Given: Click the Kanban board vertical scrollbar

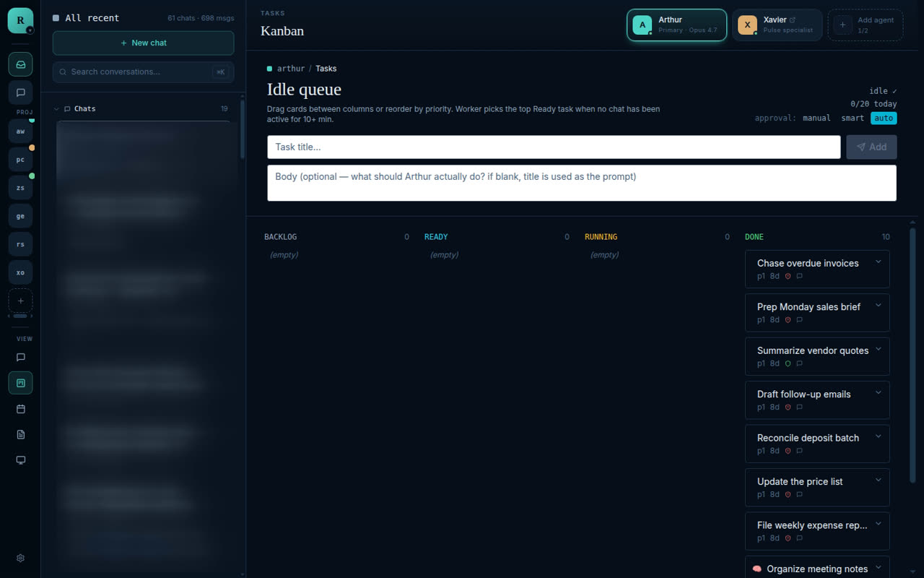Looking at the screenshot, I should (912, 354).
